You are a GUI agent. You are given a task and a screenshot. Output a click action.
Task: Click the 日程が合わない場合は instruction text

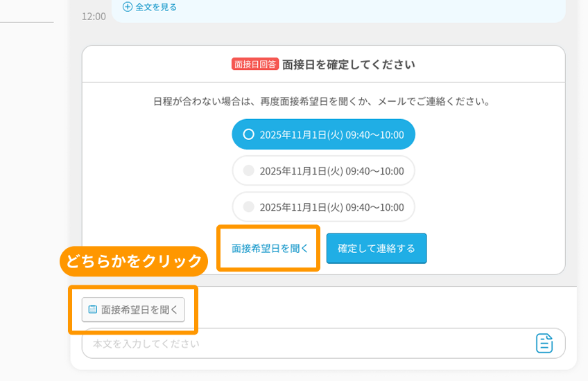tap(322, 102)
